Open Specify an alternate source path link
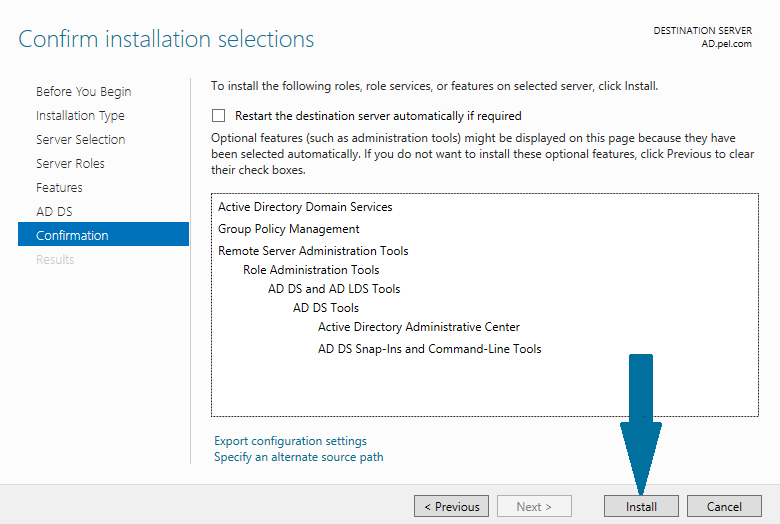This screenshot has width=780, height=524. click(x=298, y=457)
